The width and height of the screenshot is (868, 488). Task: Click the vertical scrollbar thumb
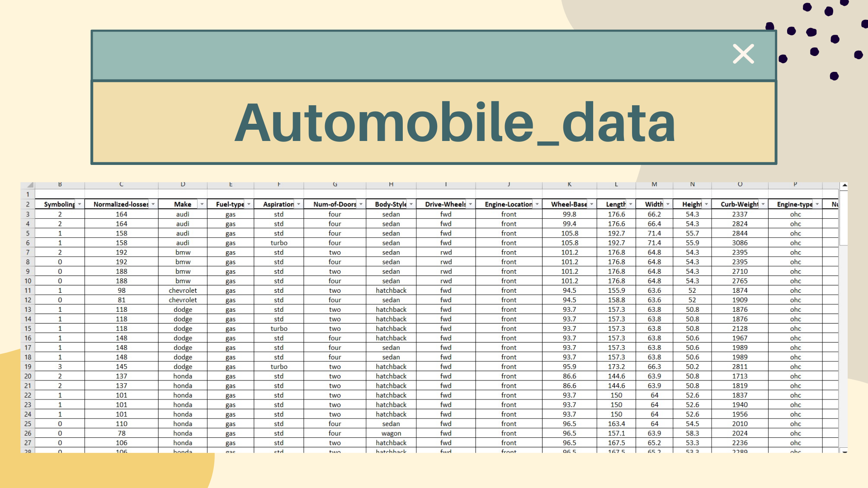tap(844, 218)
